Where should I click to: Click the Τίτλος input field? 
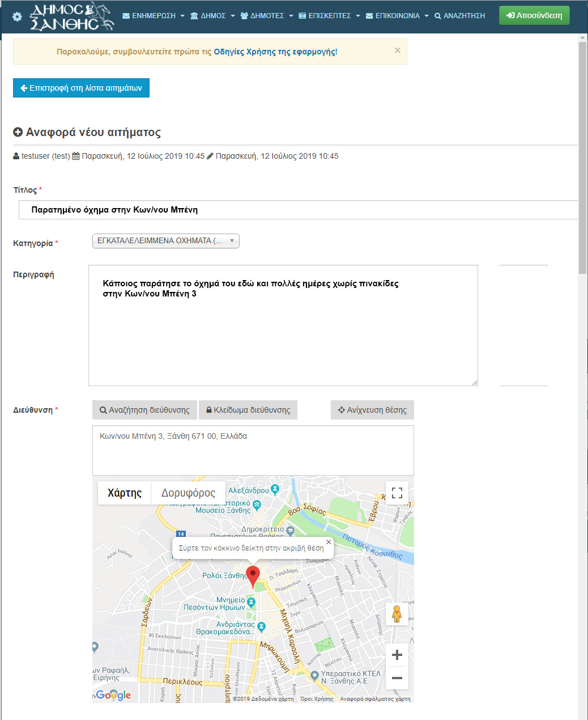[x=299, y=210]
